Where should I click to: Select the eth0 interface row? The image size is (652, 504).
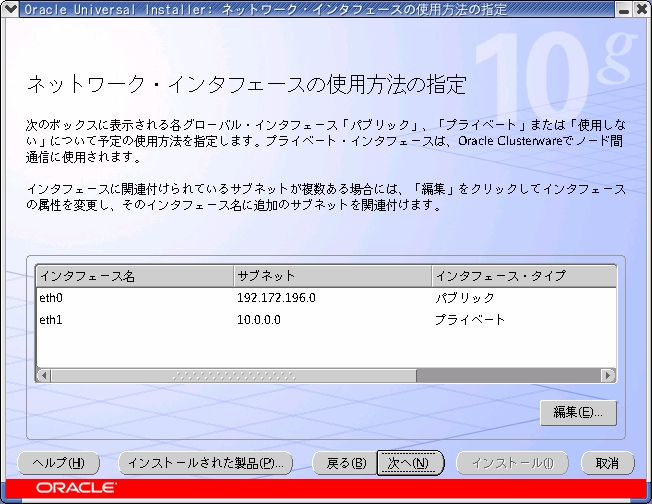(326, 298)
